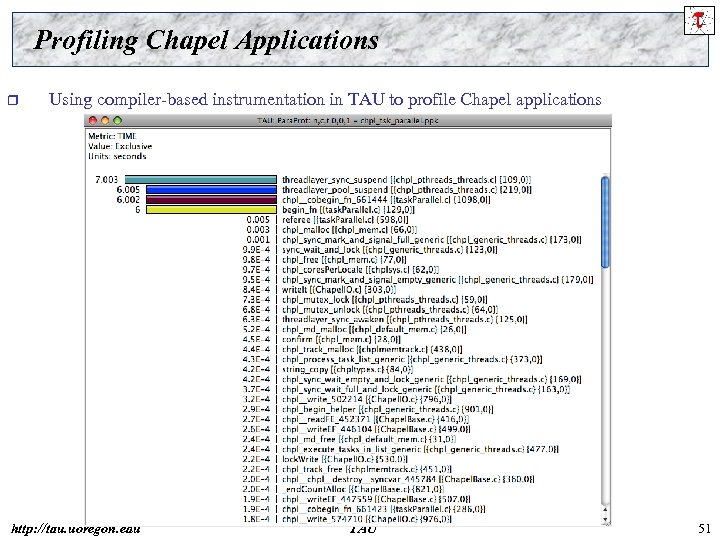
Task: Select the chpl__writeEF_446104 row
Action: [376, 429]
